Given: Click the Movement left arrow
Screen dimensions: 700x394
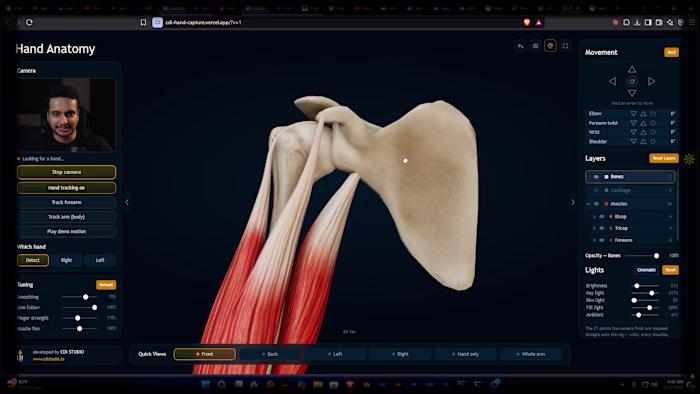Looking at the screenshot, I should 612,81.
